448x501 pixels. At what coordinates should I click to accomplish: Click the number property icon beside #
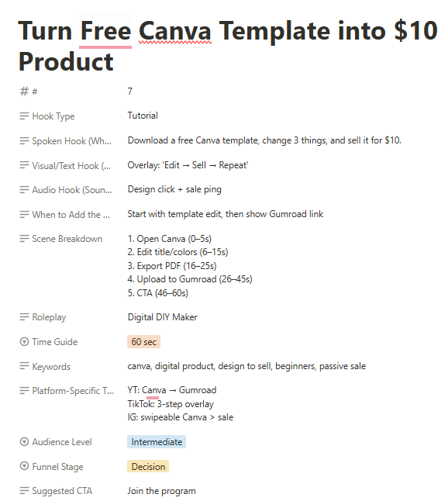click(24, 92)
